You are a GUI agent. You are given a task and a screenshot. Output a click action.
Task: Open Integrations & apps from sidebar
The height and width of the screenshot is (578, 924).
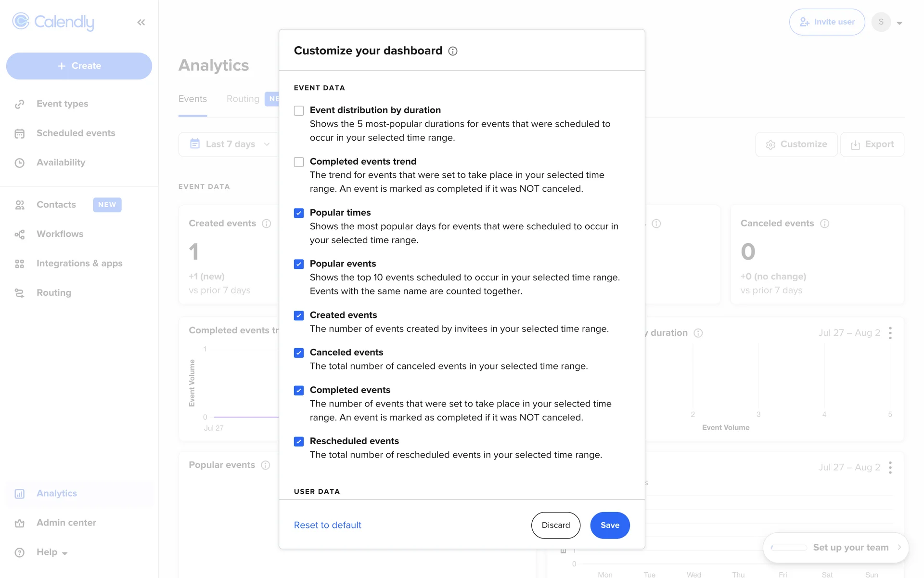click(79, 263)
